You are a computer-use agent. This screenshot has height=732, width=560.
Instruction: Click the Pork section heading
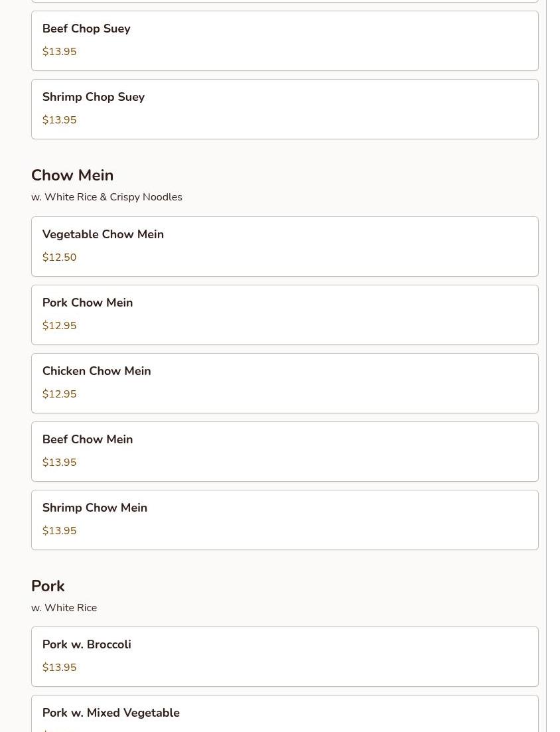(48, 586)
